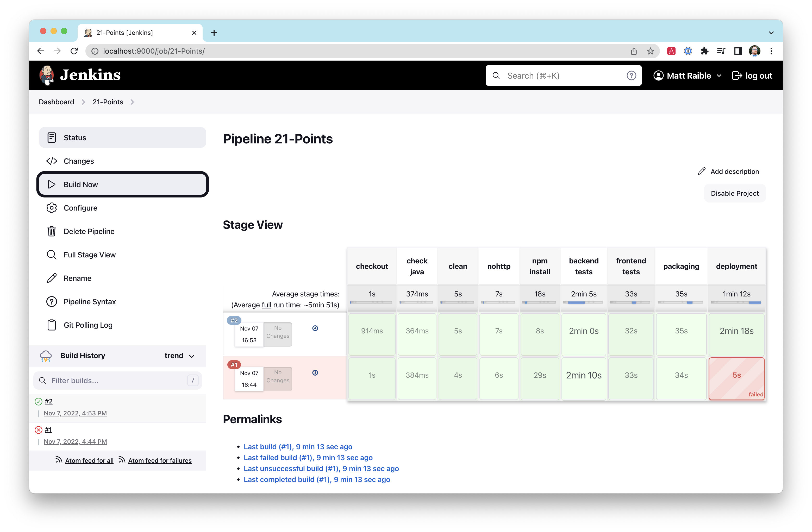Click the Build Now icon in sidebar
This screenshot has height=532, width=812.
pyautogui.click(x=53, y=184)
